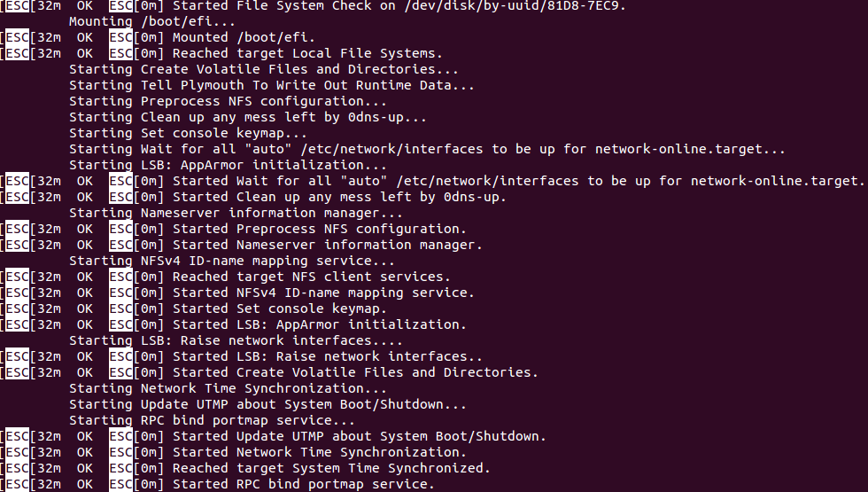Click 'Starting RPC bind portmap service' line
Viewport: 868px width, 492px height.
coord(212,420)
